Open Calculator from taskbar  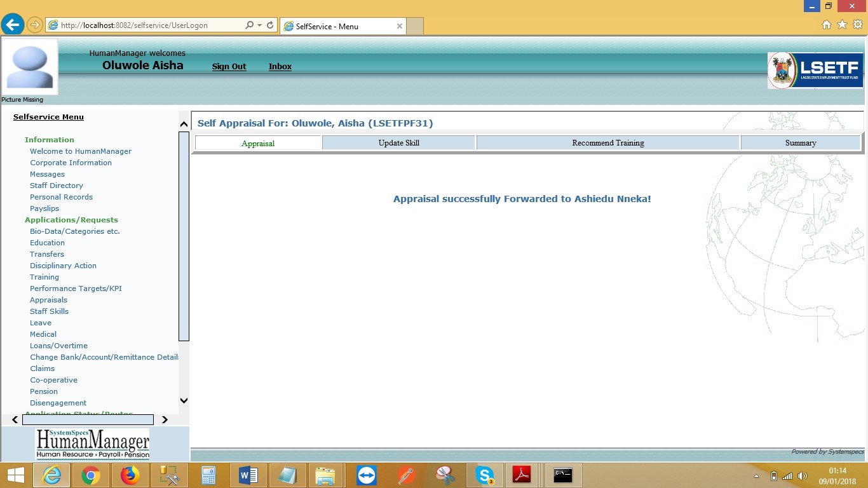pyautogui.click(x=208, y=475)
